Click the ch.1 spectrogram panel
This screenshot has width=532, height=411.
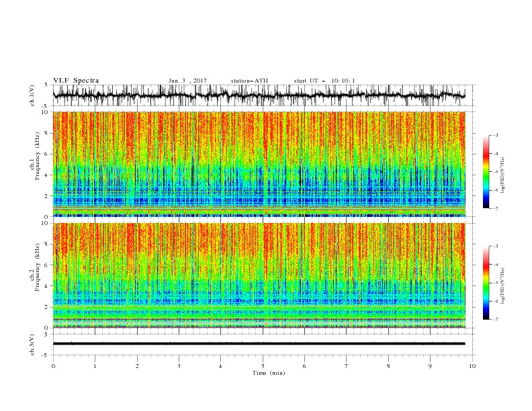pos(259,164)
